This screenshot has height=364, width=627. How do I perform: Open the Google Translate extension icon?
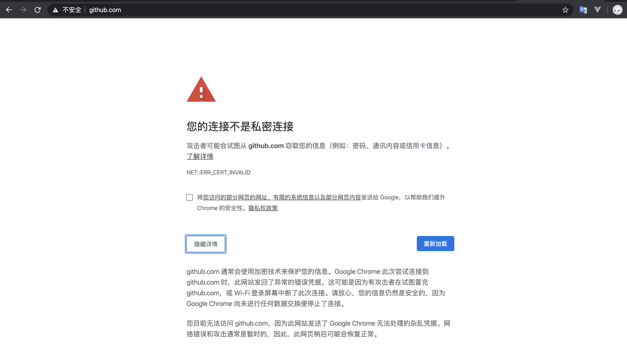point(583,10)
